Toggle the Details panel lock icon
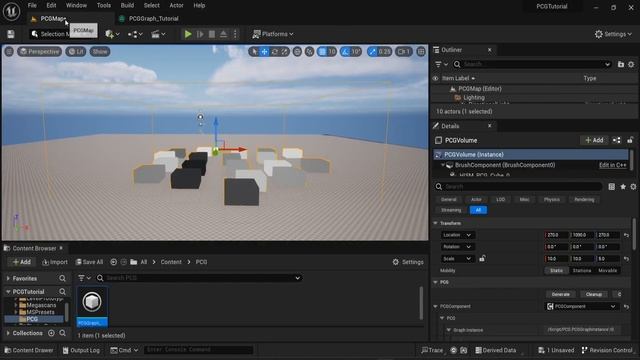The width and height of the screenshot is (640, 360). coord(630,140)
